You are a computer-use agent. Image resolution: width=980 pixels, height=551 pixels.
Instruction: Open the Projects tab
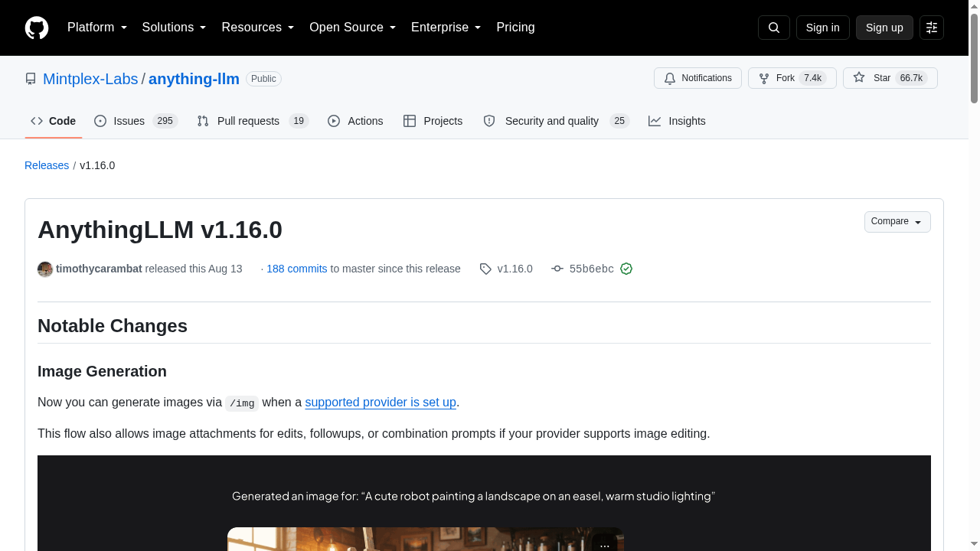(x=433, y=121)
